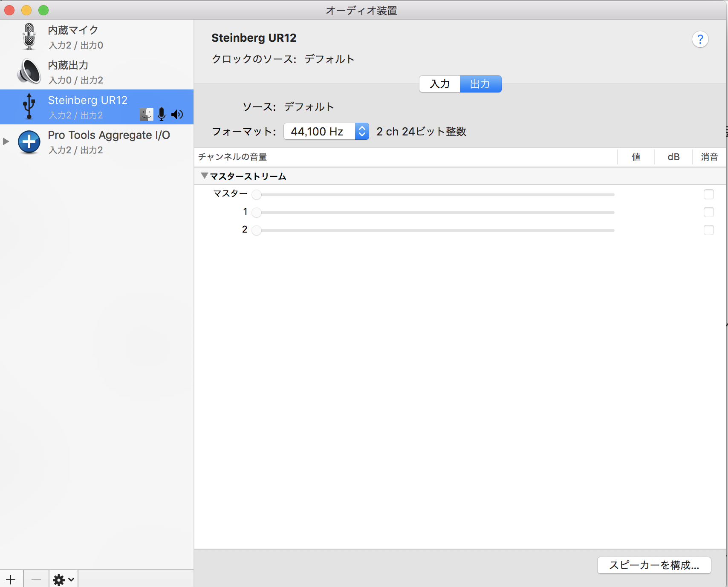Click the built-in output speaker icon
This screenshot has width=728, height=587.
coord(29,72)
